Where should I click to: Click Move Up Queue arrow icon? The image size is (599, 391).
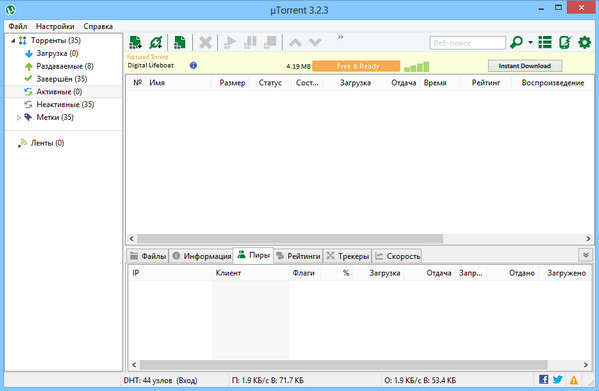point(295,42)
